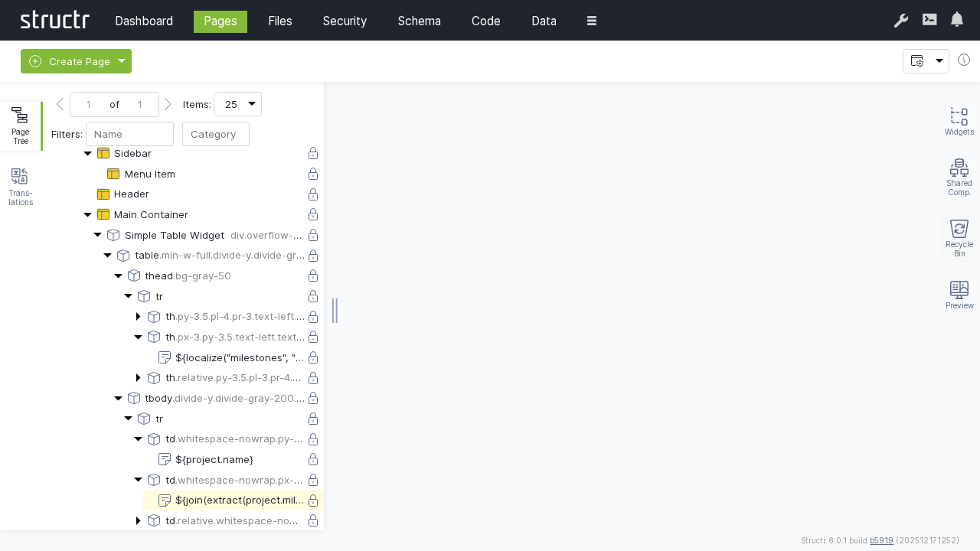Open the Widgets panel

(x=959, y=121)
